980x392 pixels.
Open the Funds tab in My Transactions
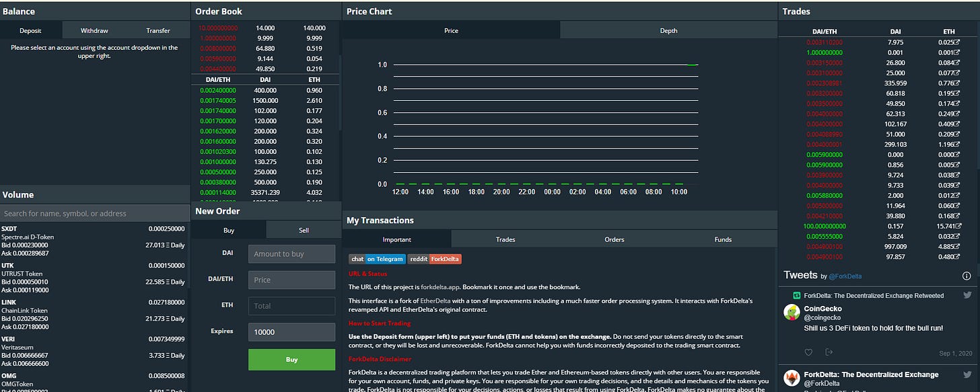click(x=723, y=239)
